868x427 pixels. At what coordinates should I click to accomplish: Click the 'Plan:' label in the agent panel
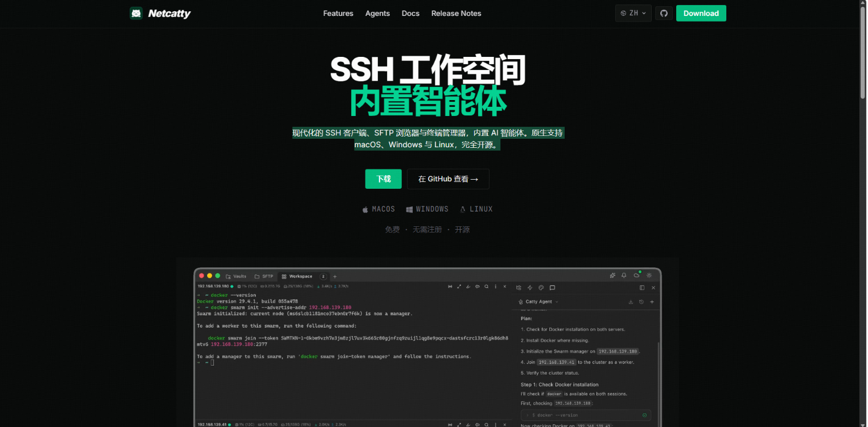coord(526,318)
